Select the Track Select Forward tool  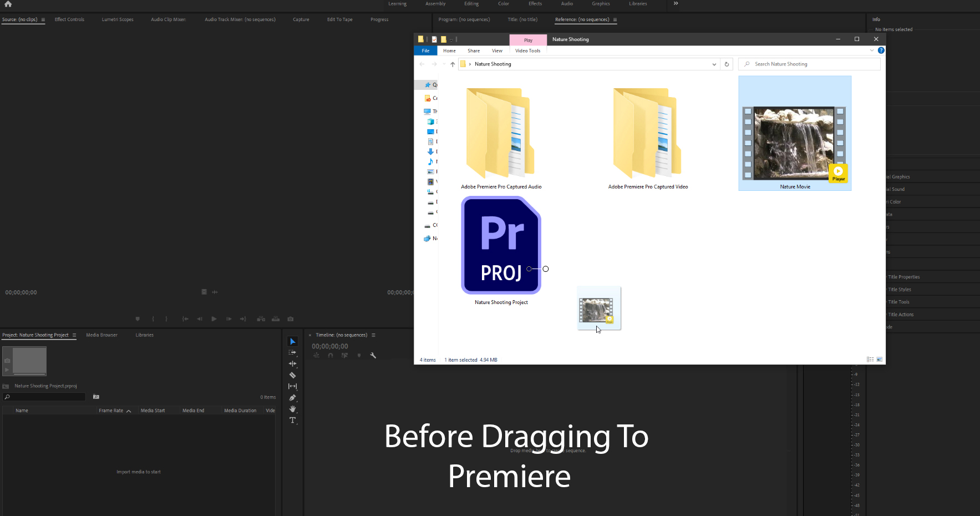293,353
